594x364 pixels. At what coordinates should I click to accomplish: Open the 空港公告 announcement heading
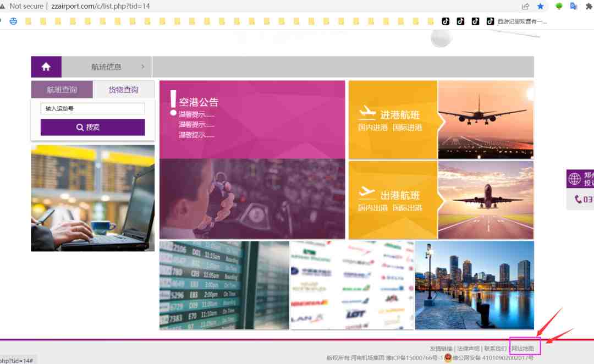pyautogui.click(x=199, y=102)
